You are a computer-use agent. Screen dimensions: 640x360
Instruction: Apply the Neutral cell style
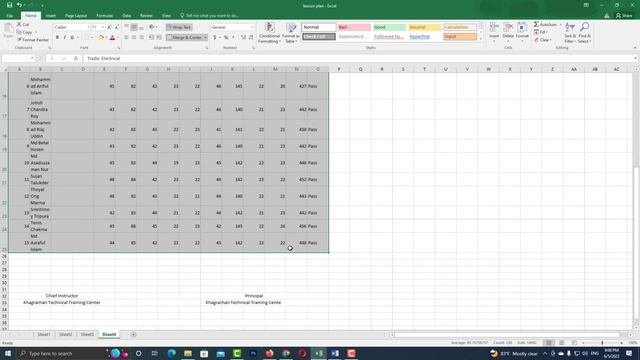(x=424, y=27)
